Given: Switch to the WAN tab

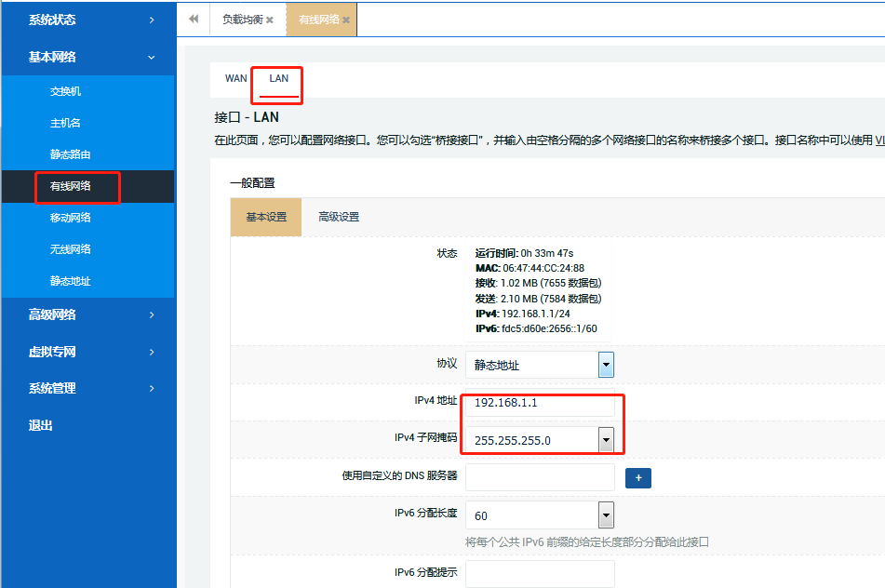Looking at the screenshot, I should 235,79.
